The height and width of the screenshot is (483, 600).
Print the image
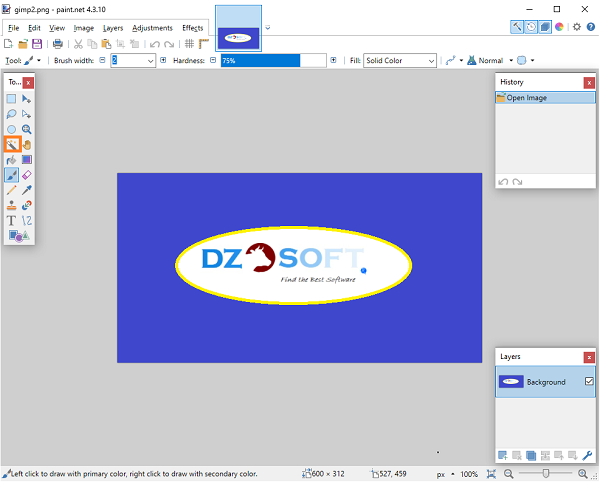tap(58, 44)
